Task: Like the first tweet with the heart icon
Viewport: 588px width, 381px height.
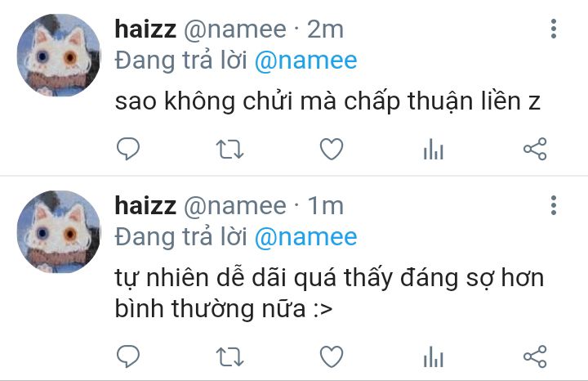Action: 332,149
